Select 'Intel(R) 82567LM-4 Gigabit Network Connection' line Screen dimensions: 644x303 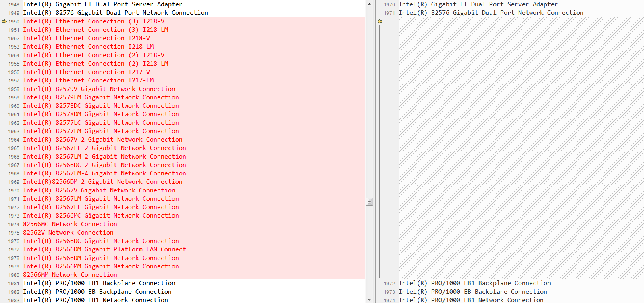coord(104,173)
